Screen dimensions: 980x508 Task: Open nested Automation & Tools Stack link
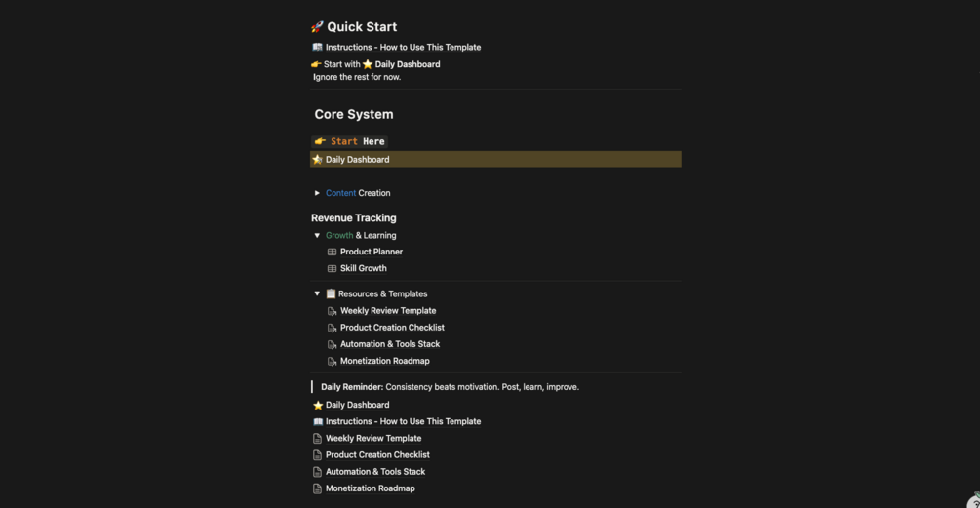(390, 344)
